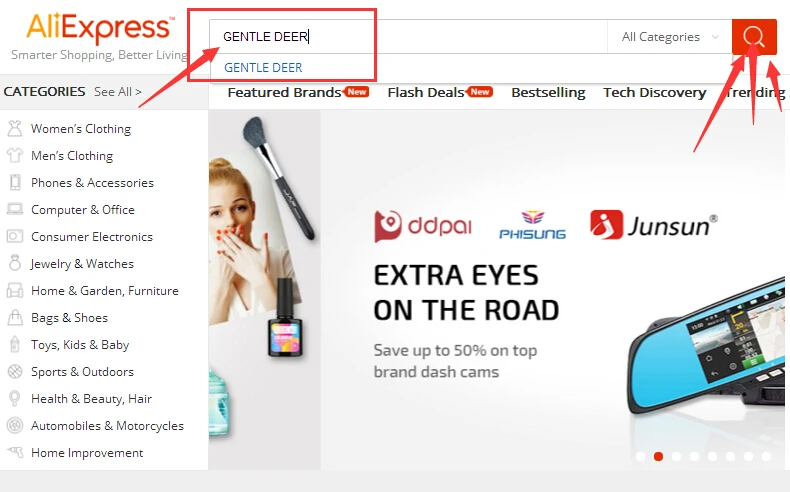Click the Save up to 50% text
Viewport: 790px width, 492px height.
pyautogui.click(x=455, y=361)
